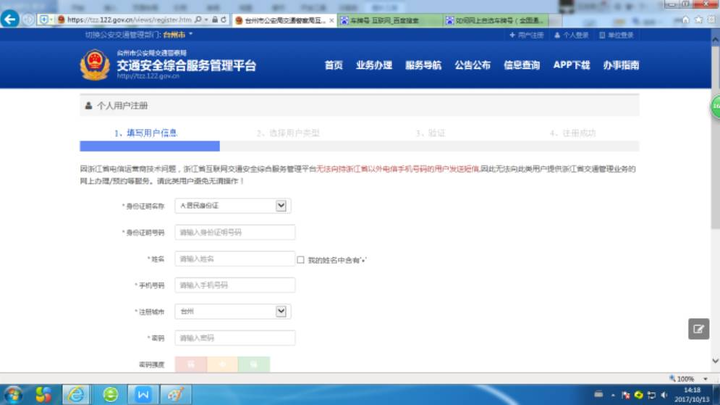
Task: Open the 办事指南 nav item
Action: click(x=621, y=65)
